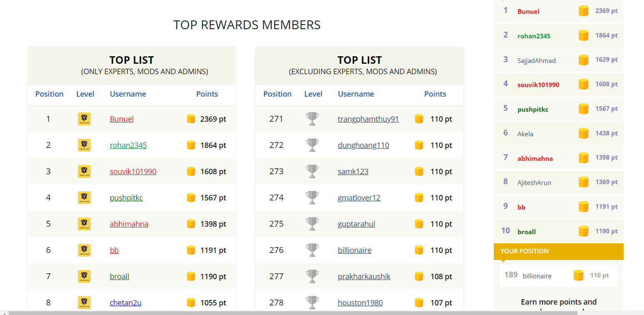
Task: Sort by the Points column header
Action: click(207, 94)
